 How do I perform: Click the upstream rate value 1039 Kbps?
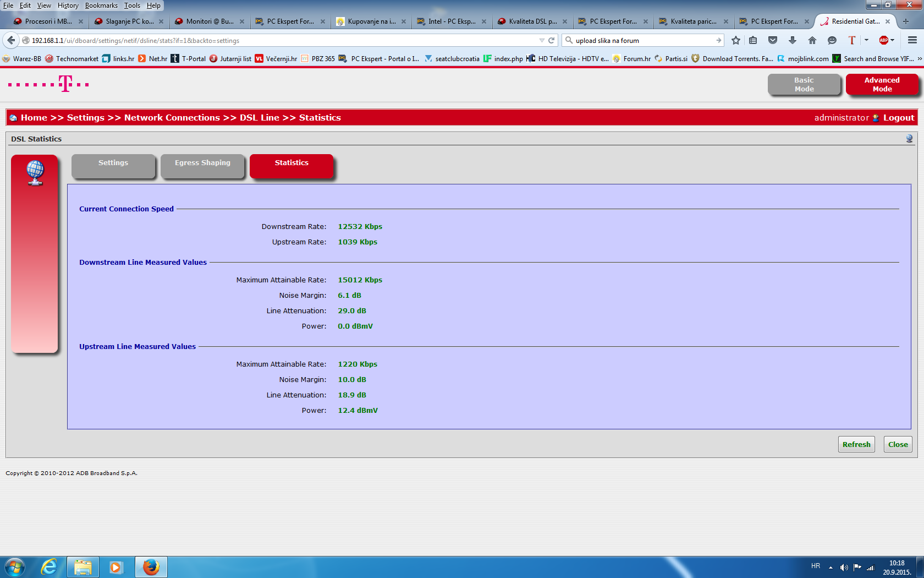[358, 242]
